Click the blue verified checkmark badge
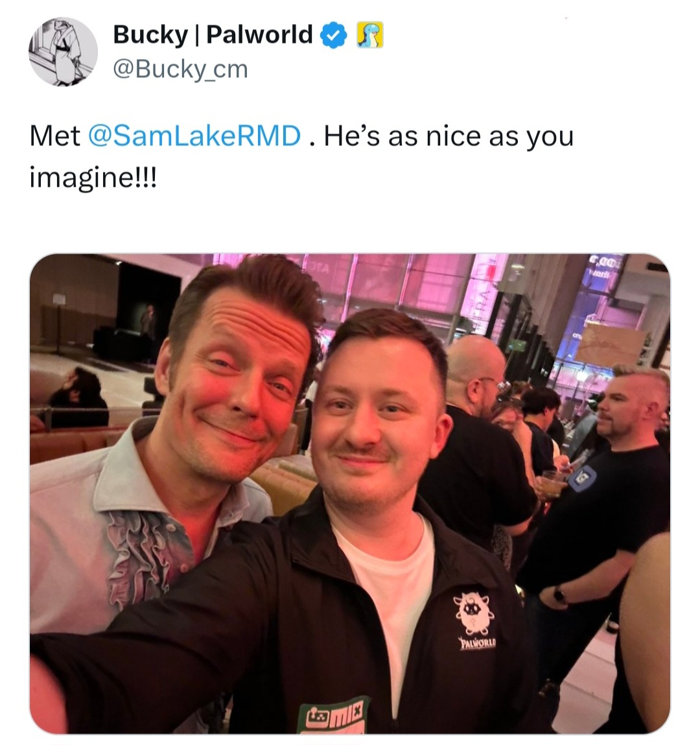700x745 pixels. [x=334, y=35]
